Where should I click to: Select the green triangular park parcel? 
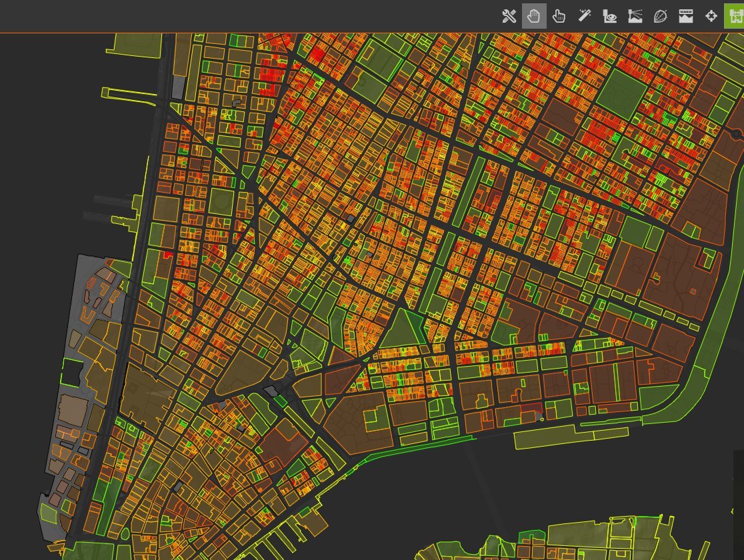click(x=403, y=331)
